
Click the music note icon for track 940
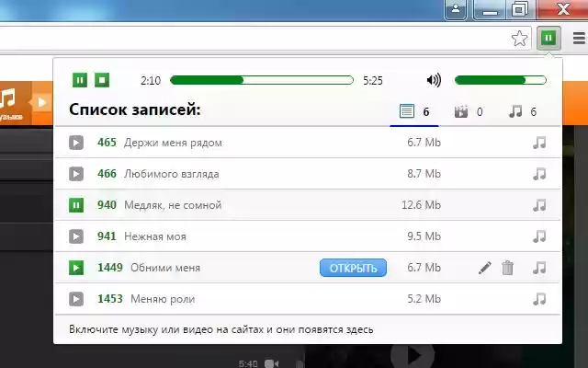(x=539, y=205)
